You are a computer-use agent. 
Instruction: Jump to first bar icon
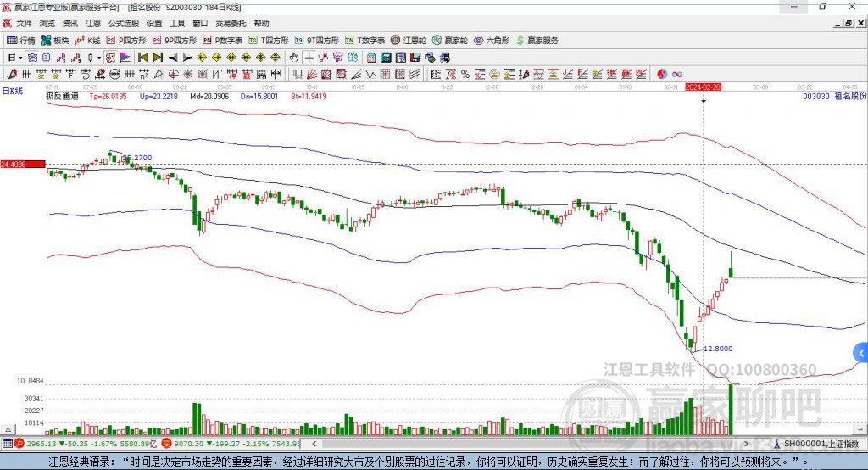coord(142,58)
